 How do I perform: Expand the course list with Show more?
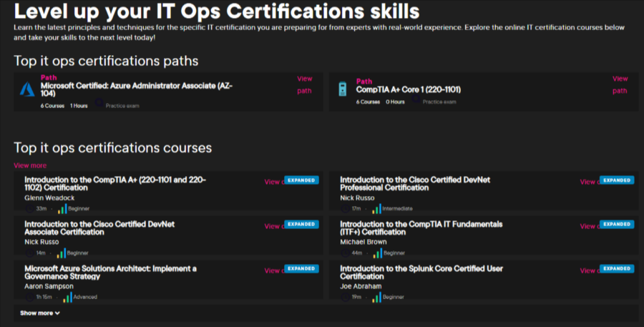[40, 313]
